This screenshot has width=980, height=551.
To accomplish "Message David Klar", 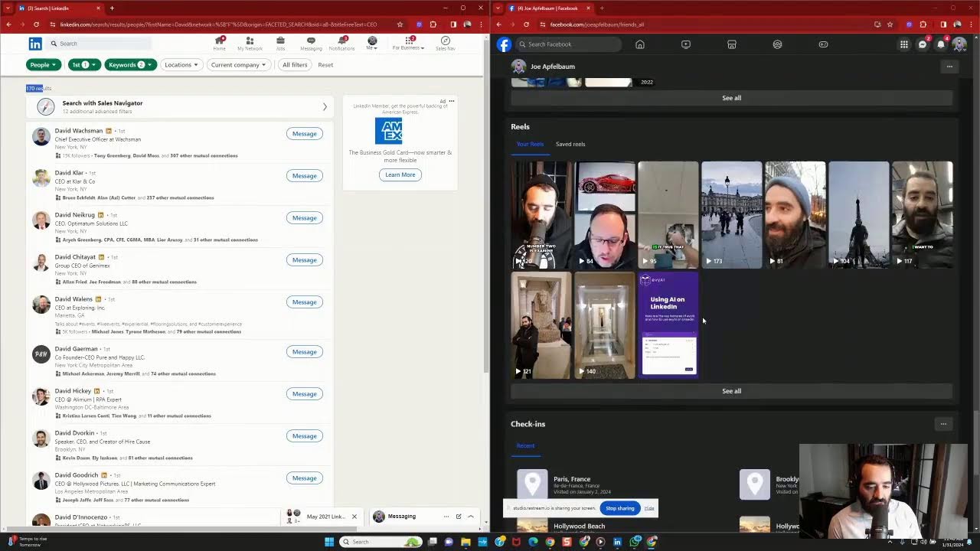I will (x=304, y=176).
